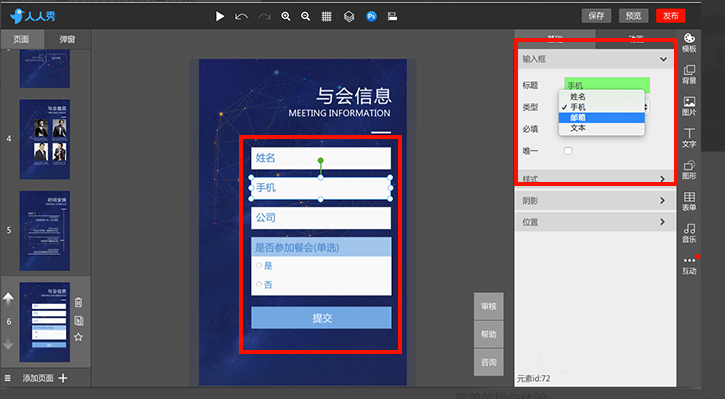Screen dimensions: 725x399
Task: Click the redo arrow icon
Action: tap(264, 17)
